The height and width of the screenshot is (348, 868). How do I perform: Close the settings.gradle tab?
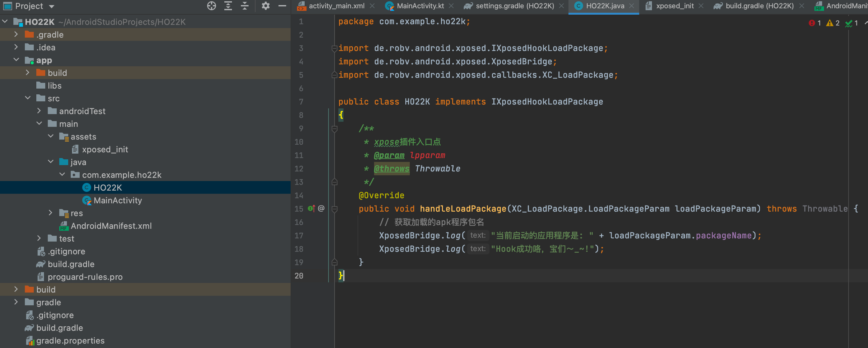pyautogui.click(x=561, y=6)
